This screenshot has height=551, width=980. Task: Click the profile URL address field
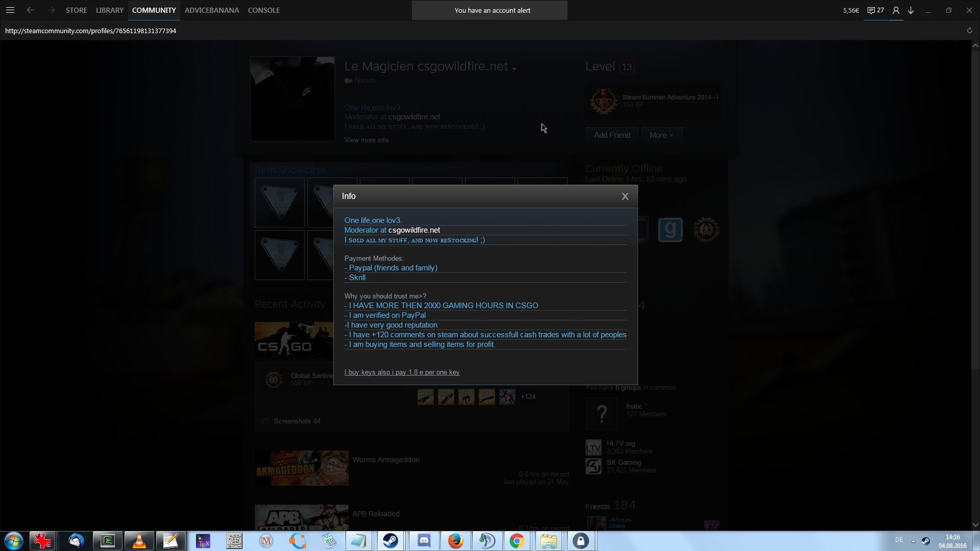click(x=90, y=31)
